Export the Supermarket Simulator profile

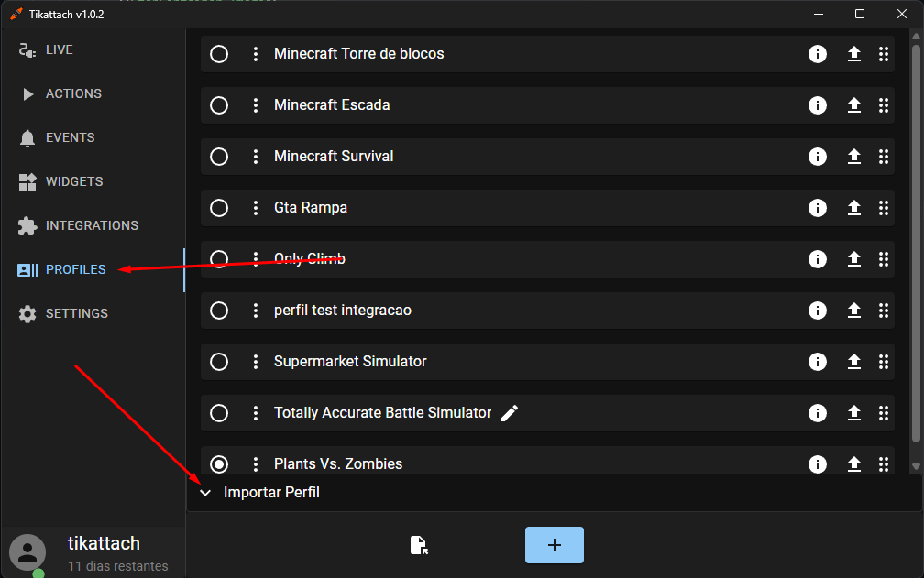coord(854,362)
